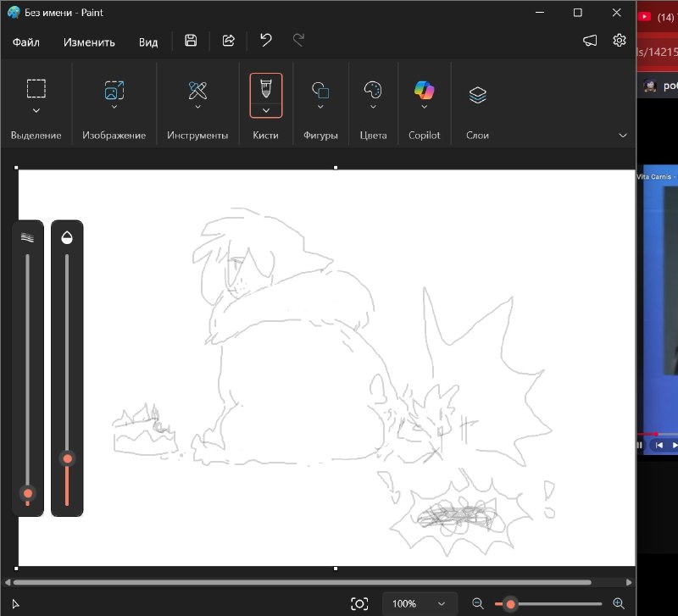Open the Изображение image tool icon

tap(114, 90)
